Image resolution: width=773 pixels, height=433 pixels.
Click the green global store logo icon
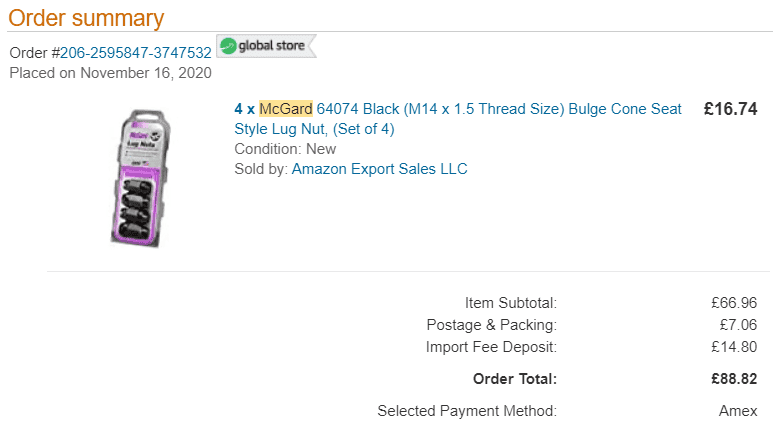click(228, 46)
